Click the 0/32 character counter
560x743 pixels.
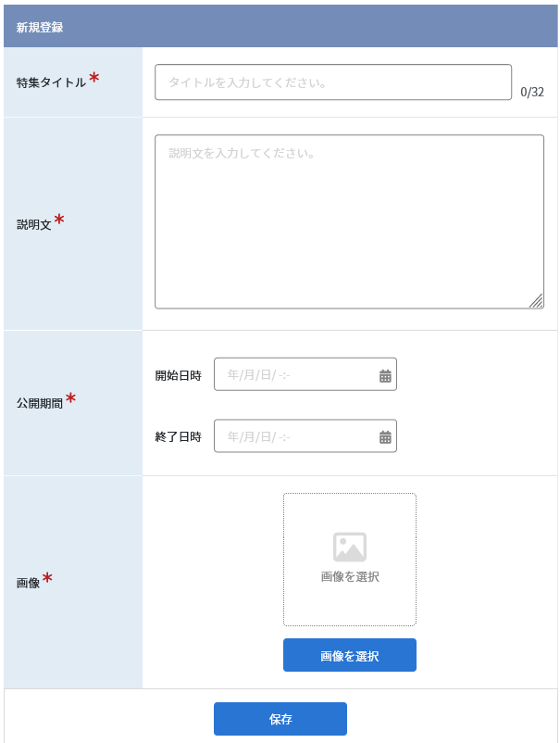(532, 92)
